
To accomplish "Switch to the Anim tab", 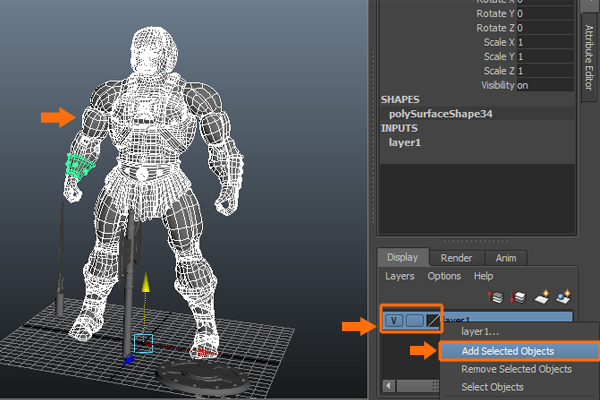I will [x=508, y=256].
